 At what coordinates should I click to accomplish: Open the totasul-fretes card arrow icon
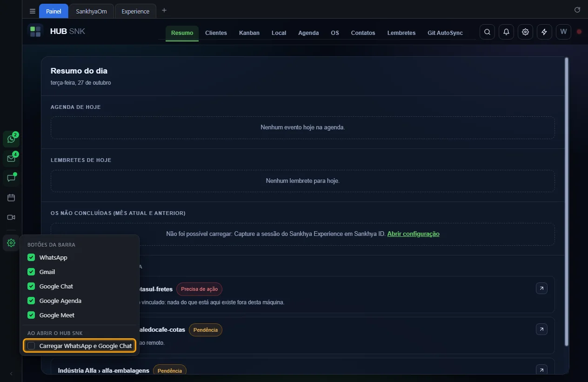click(x=541, y=288)
